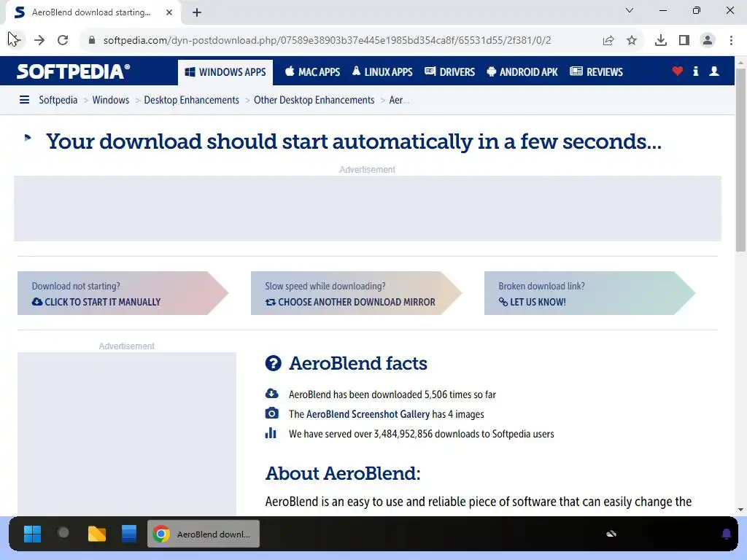Open Chrome three-dot menu
The image size is (747, 560).
pyautogui.click(x=731, y=41)
